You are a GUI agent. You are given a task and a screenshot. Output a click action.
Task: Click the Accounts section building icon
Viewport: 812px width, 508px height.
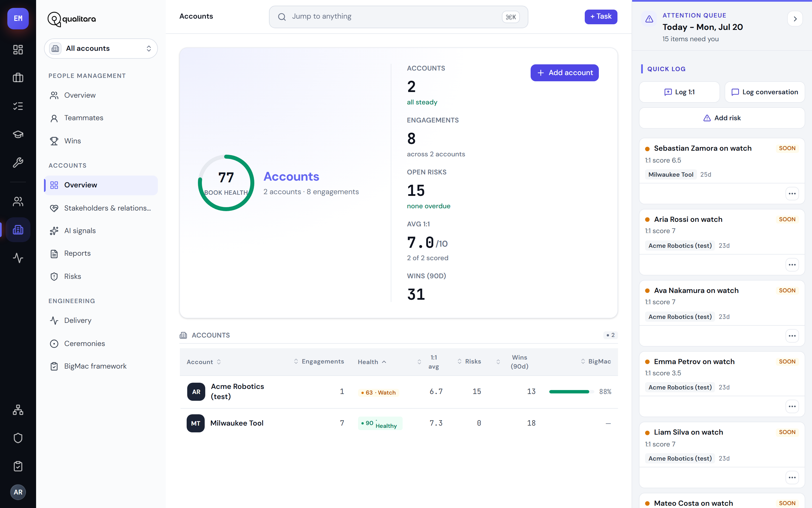pos(183,335)
